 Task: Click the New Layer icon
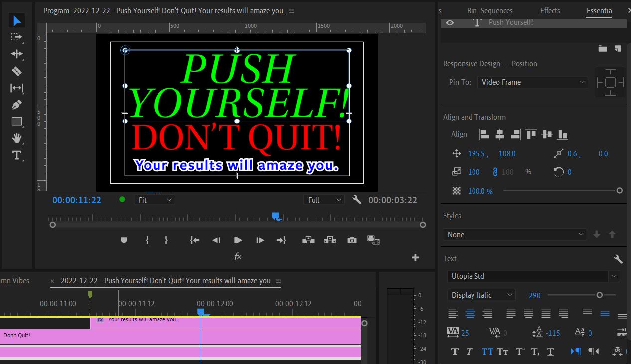[x=618, y=48]
